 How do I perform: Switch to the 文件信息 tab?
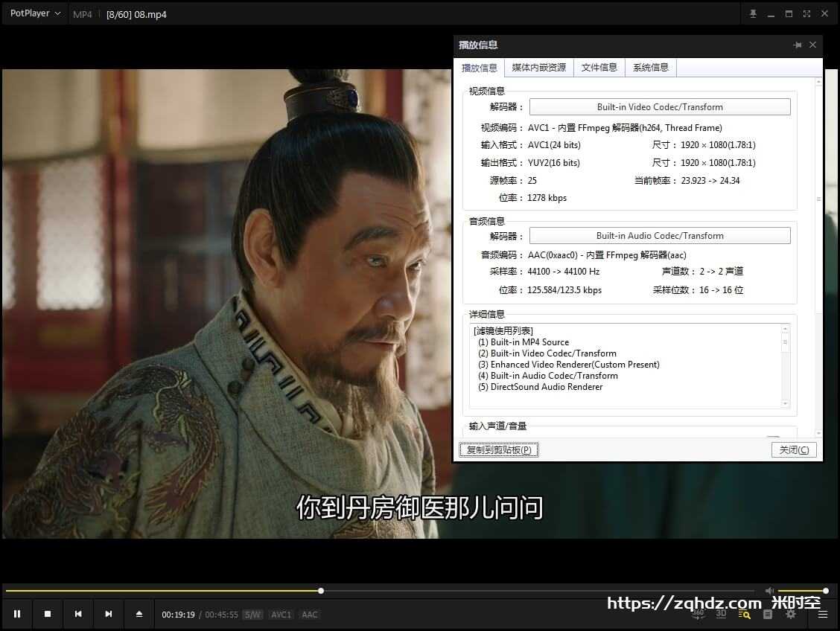tap(599, 68)
